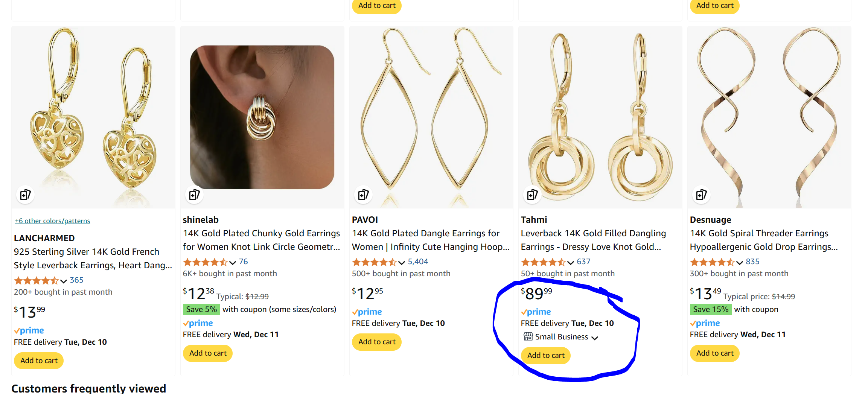Expand the Small Business dropdown chevron
This screenshot has width=868, height=394.
595,338
